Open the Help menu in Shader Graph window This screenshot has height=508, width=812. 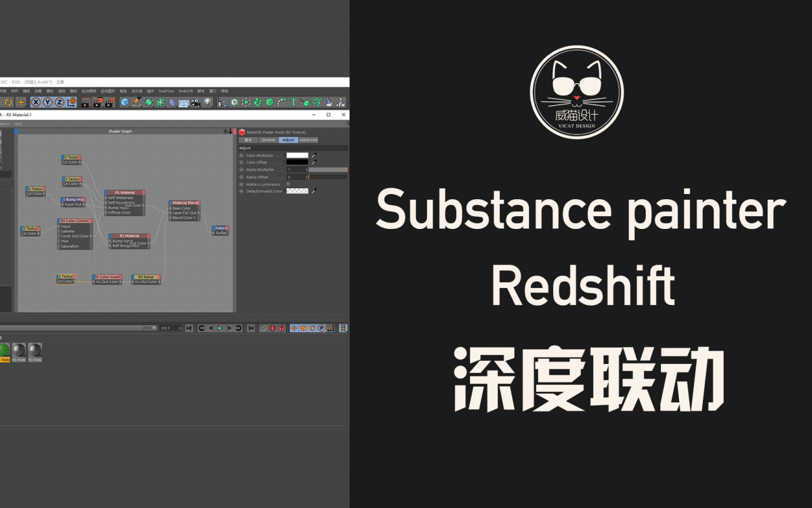click(x=18, y=124)
